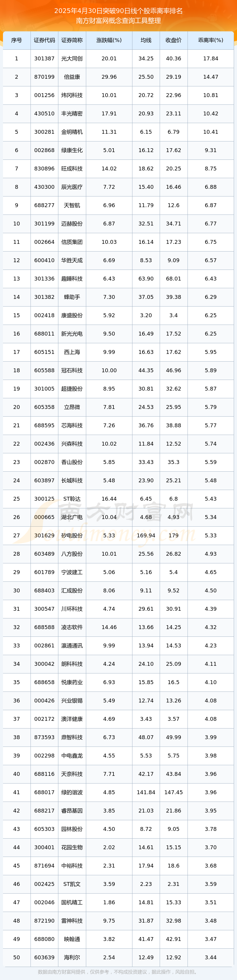Click the 17.84 deviation rate value
Screen dimensions: 237x980
coord(211,59)
